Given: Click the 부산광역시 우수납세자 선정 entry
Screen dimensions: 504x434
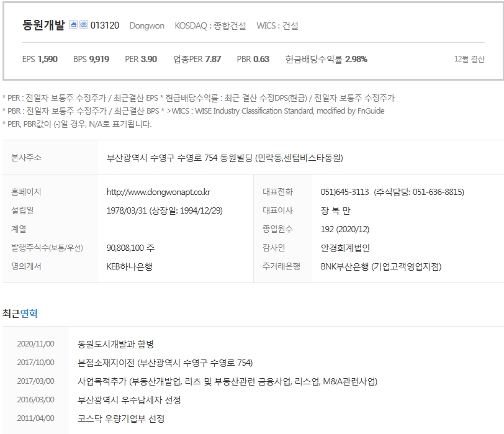Looking at the screenshot, I should [x=129, y=400].
